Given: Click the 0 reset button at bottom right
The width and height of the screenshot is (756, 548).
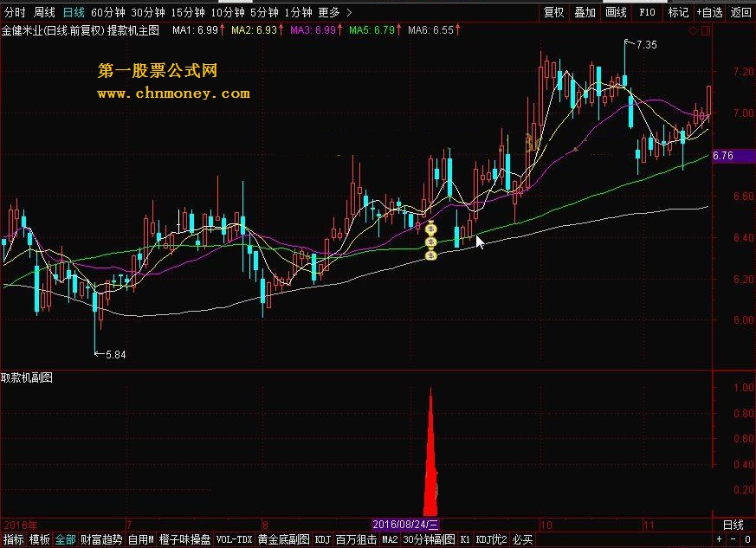Looking at the screenshot, I should (747, 540).
